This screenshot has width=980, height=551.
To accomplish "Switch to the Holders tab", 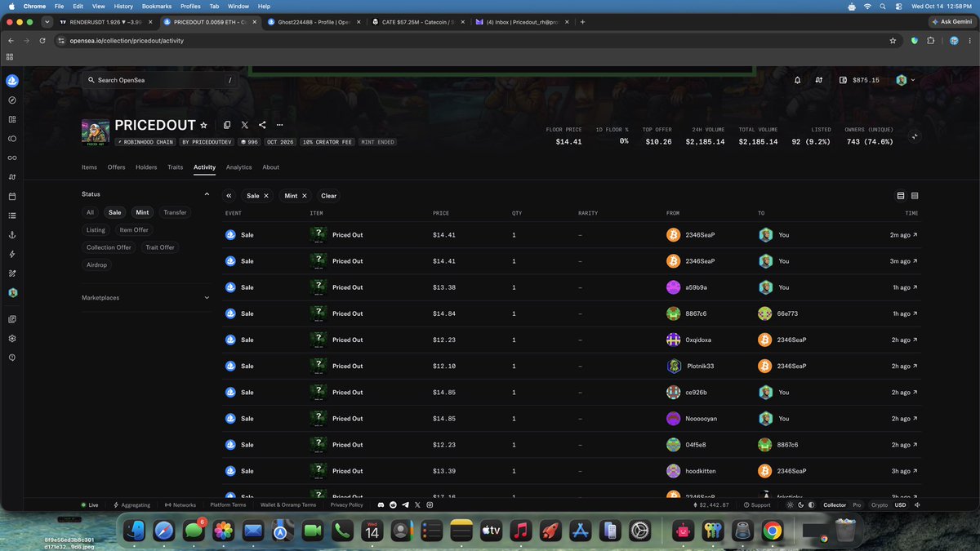I will point(146,167).
